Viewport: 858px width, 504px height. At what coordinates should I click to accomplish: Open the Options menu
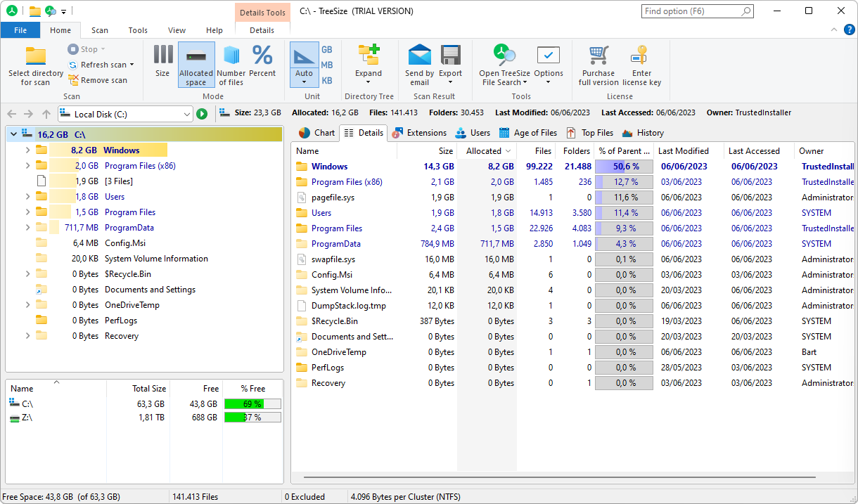pos(549,64)
